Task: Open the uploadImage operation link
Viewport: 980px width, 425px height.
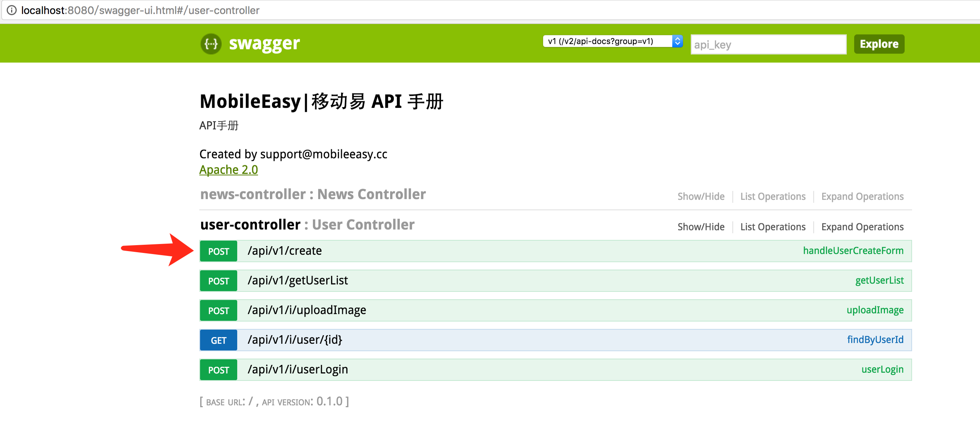Action: [x=875, y=310]
